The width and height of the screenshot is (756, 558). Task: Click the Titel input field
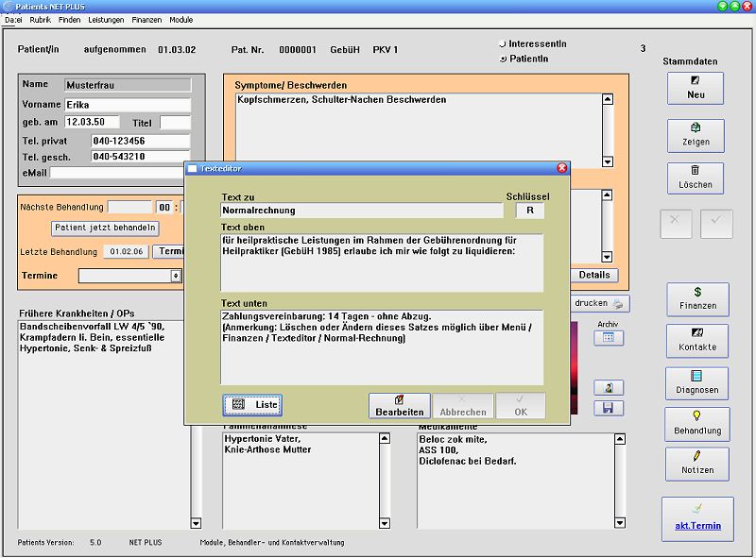point(176,123)
